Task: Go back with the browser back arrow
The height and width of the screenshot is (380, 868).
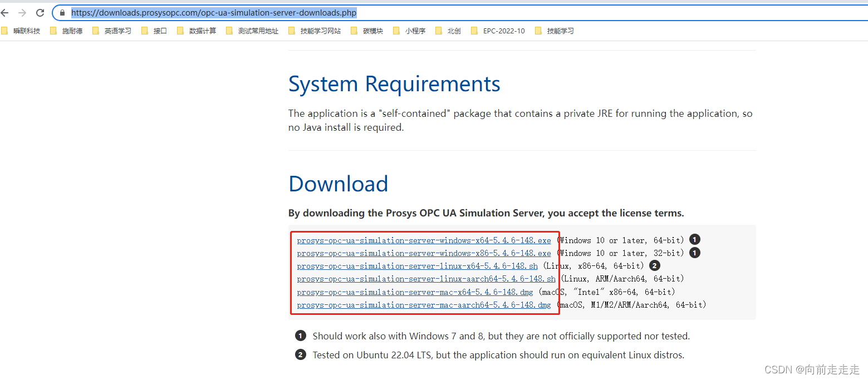Action: point(5,12)
